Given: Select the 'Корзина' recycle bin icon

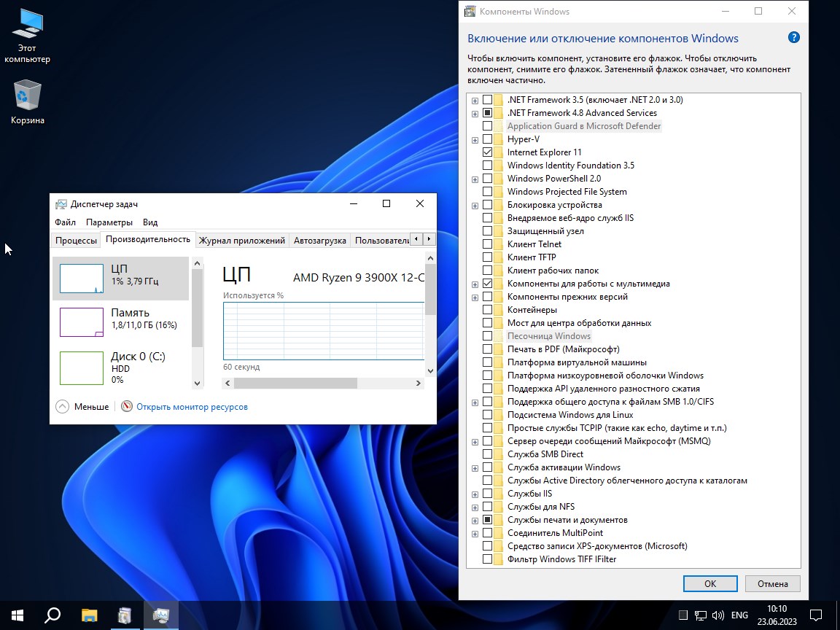Looking at the screenshot, I should point(27,96).
